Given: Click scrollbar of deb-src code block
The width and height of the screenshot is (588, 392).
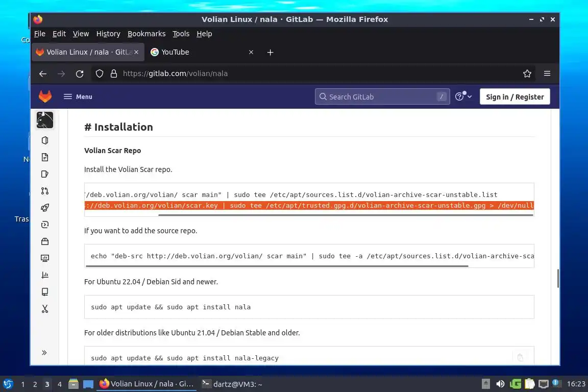Looking at the screenshot, I should click(277, 266).
